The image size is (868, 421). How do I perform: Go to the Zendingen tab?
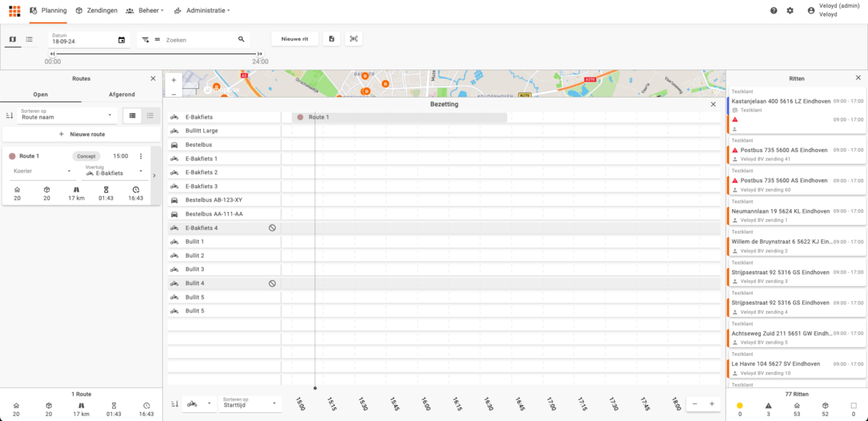coord(96,11)
